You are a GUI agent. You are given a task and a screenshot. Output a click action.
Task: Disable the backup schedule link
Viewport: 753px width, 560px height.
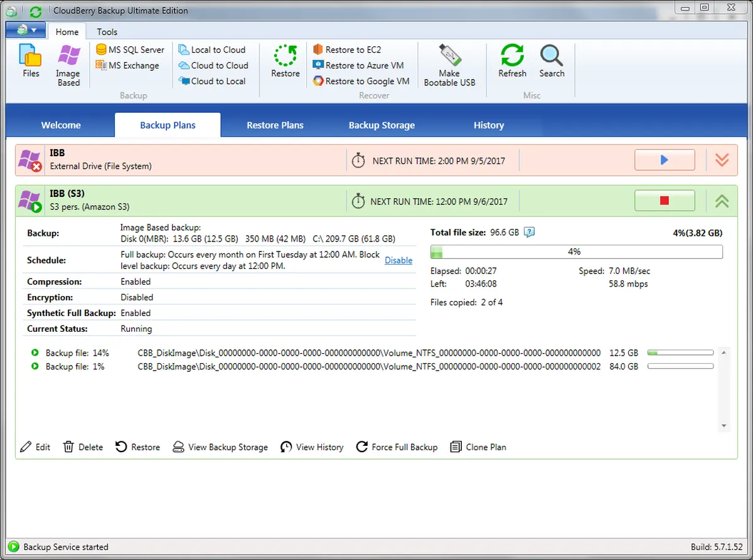[398, 260]
